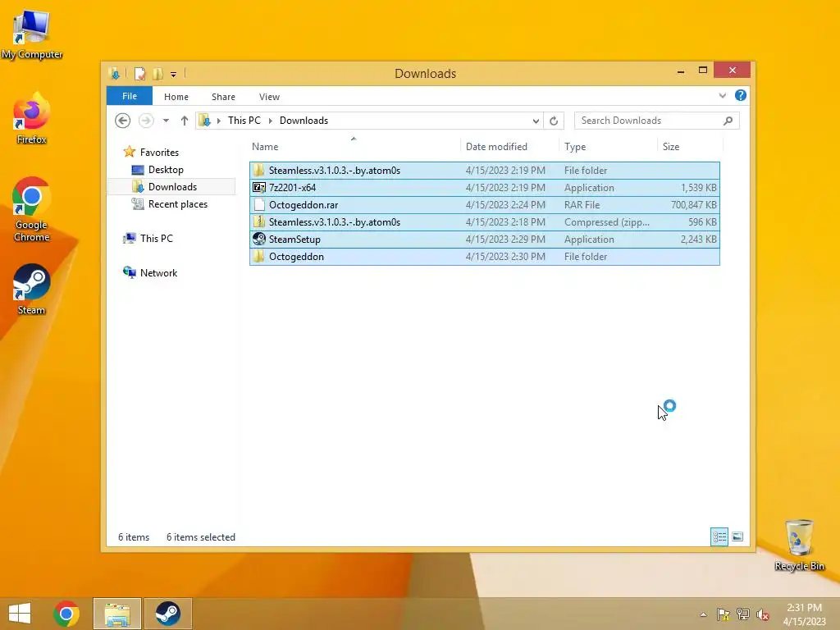Select the 7z2201-x64 application file

484,188
